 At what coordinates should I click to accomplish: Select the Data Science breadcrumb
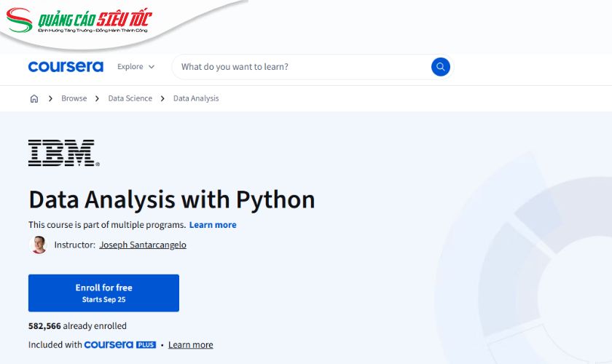pyautogui.click(x=130, y=99)
